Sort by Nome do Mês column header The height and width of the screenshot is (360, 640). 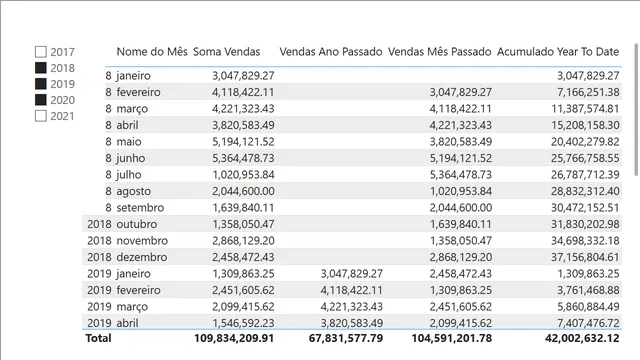[x=152, y=52]
